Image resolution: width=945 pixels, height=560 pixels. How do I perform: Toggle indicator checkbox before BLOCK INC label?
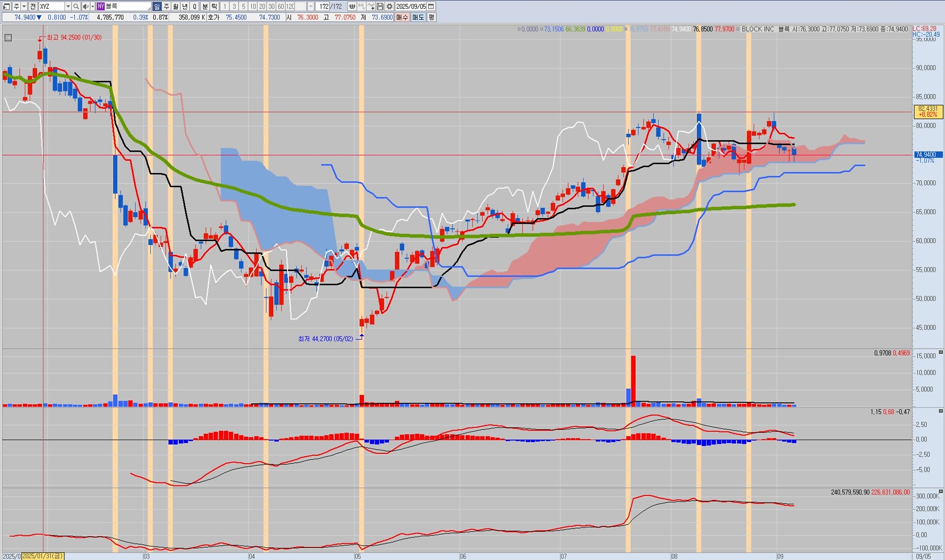[x=738, y=30]
